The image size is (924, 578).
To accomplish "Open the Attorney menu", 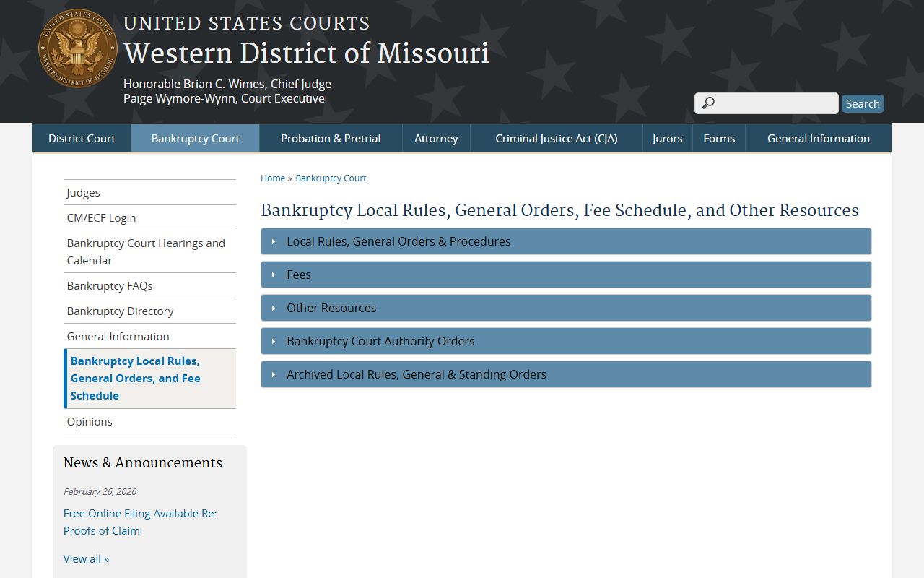I will coord(436,138).
